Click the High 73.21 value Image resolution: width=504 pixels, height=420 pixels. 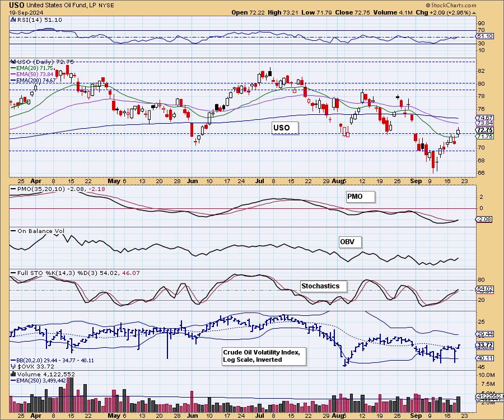click(283, 12)
